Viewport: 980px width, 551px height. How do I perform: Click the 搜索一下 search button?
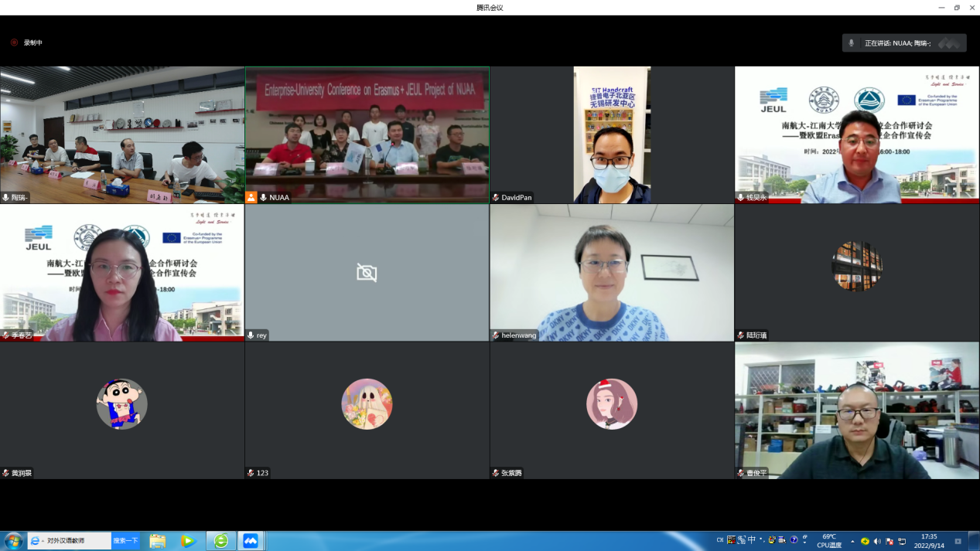[x=125, y=541]
